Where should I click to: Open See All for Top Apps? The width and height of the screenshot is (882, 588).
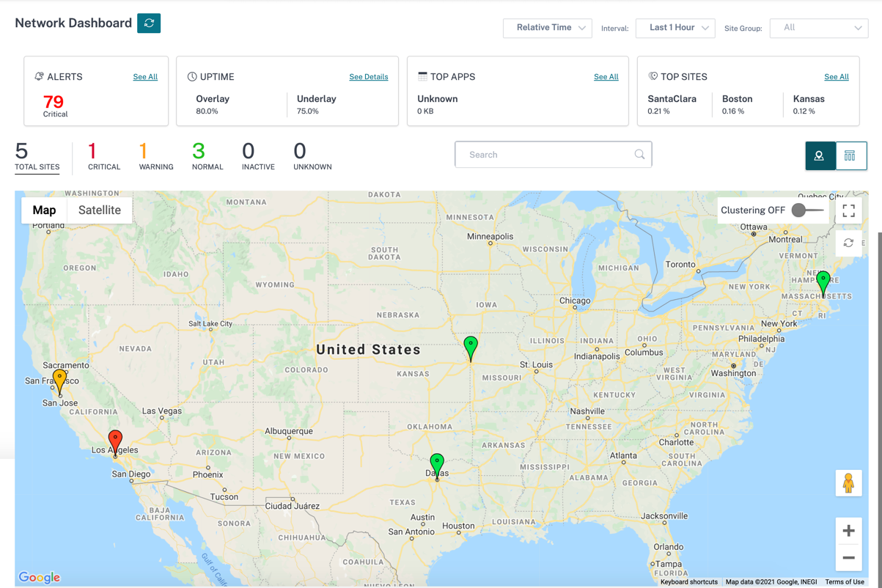[606, 77]
